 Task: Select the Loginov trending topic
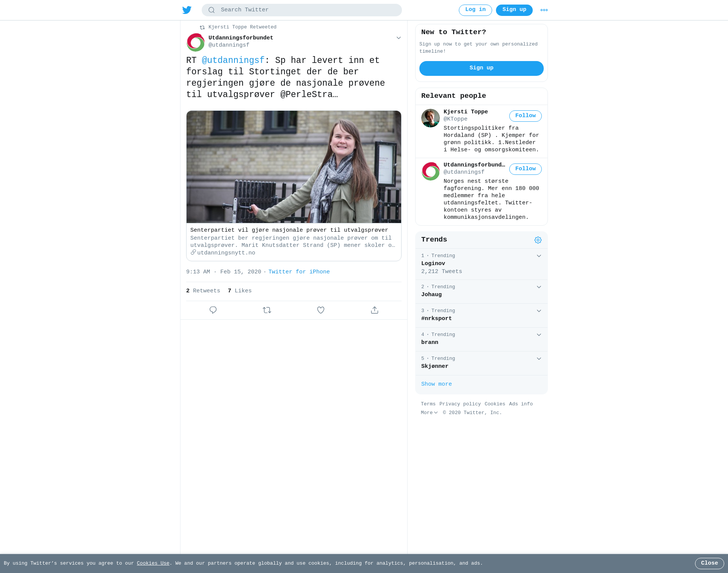point(482,264)
